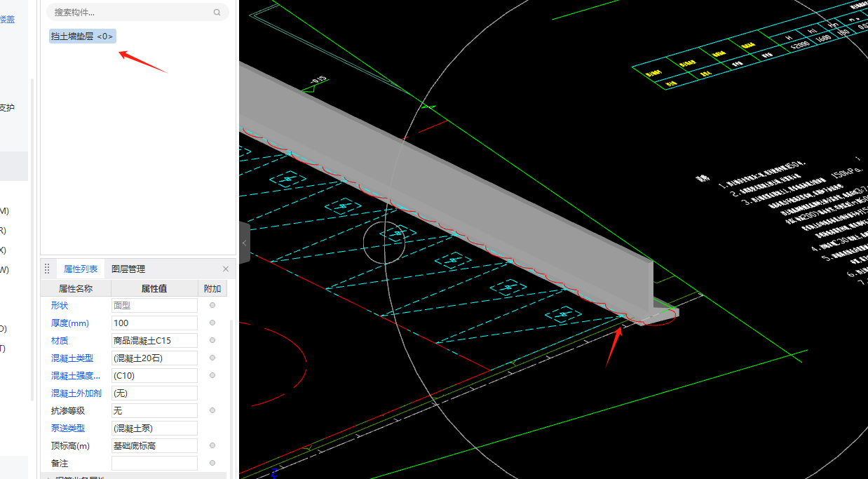This screenshot has width=868, height=479.
Task: Open the 混凝土外加剂 value (无)
Action: tap(154, 393)
